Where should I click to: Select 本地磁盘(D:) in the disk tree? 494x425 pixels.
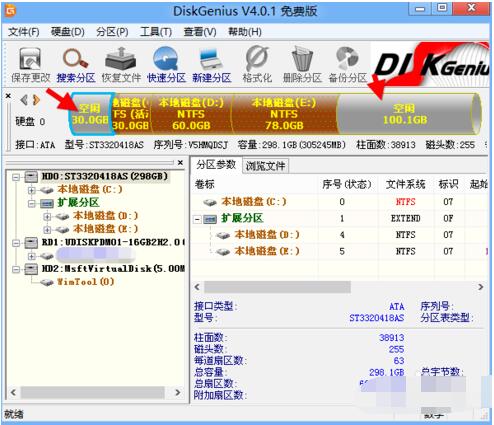(106, 216)
